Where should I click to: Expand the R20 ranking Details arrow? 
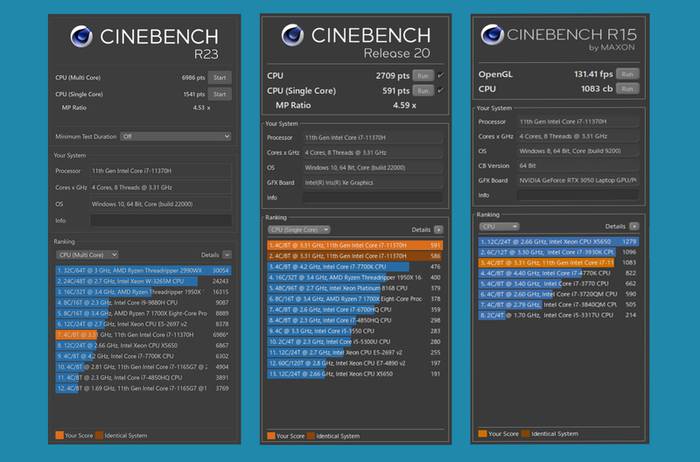[x=438, y=230]
